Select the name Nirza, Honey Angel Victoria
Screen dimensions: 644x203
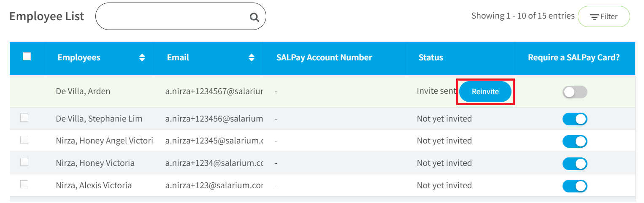104,141
